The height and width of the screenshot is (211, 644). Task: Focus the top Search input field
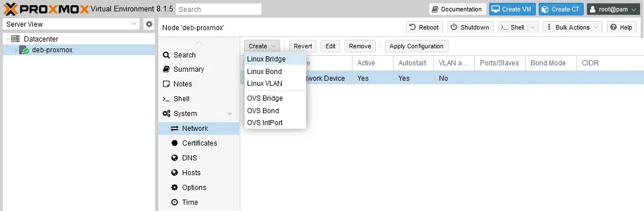coord(219,9)
